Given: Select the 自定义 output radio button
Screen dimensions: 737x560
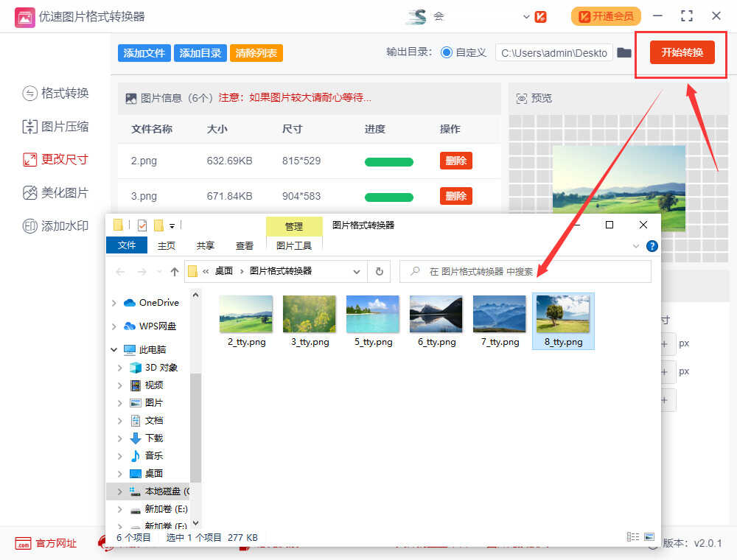Looking at the screenshot, I should coord(447,52).
